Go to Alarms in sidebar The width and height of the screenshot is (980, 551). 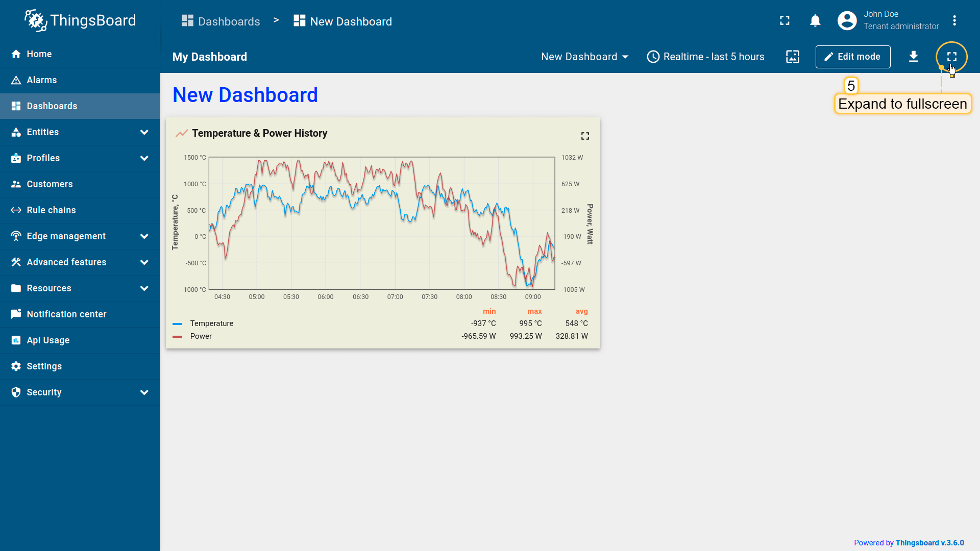tap(42, 80)
